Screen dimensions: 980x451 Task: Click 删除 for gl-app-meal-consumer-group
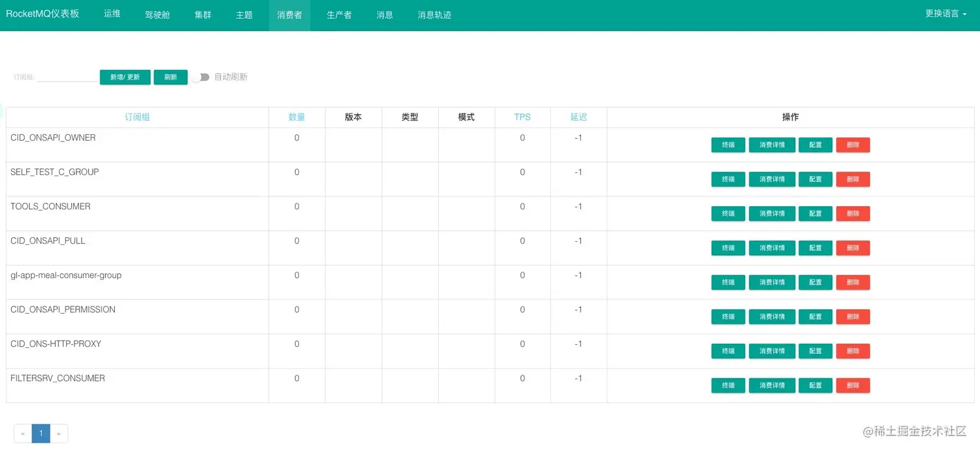tap(853, 283)
